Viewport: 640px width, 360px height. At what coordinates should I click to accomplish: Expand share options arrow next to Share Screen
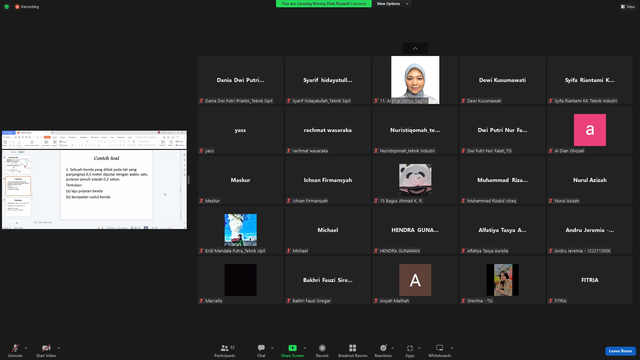304,348
